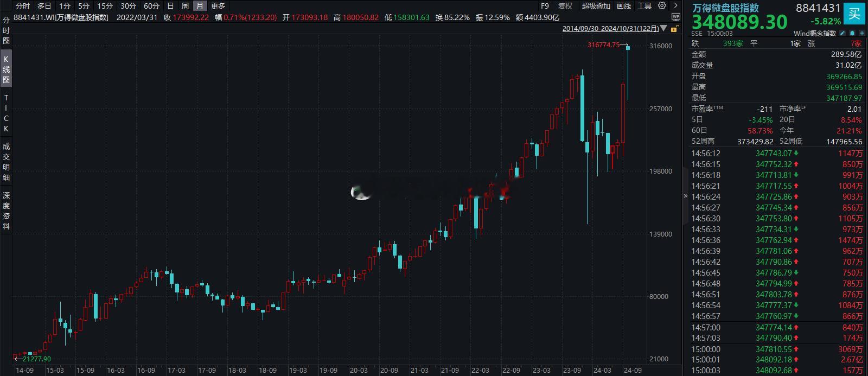Image resolution: width=868 pixels, height=376 pixels.
Task: Open the 复权 adjustment dropdown
Action: (x=565, y=6)
